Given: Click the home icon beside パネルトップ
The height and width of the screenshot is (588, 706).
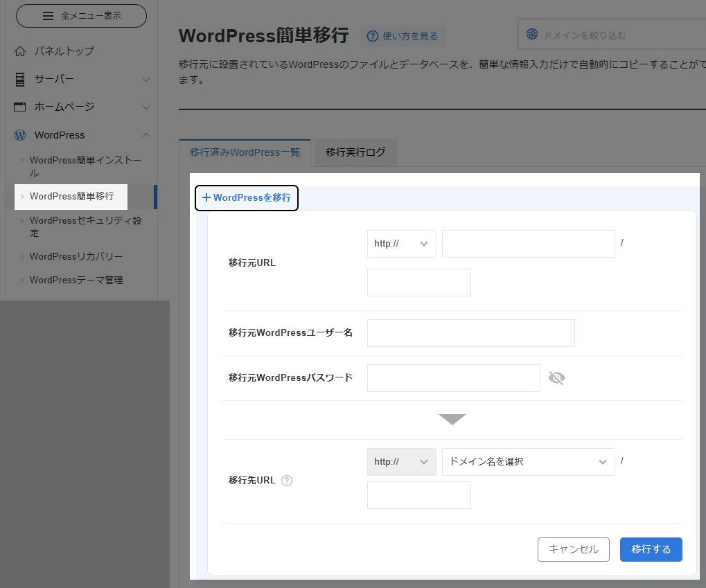Looking at the screenshot, I should pyautogui.click(x=20, y=51).
